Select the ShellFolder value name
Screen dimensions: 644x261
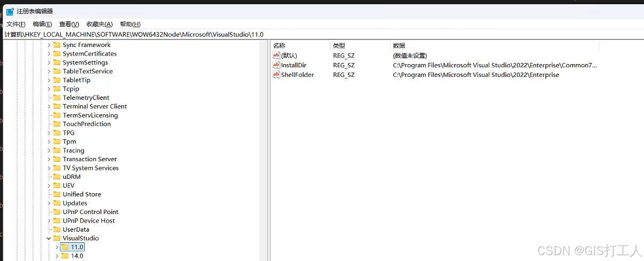click(298, 75)
